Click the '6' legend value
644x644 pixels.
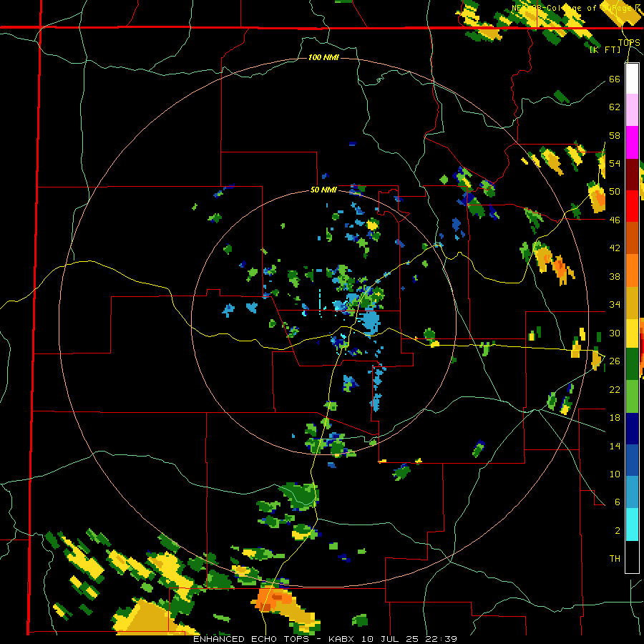point(618,502)
